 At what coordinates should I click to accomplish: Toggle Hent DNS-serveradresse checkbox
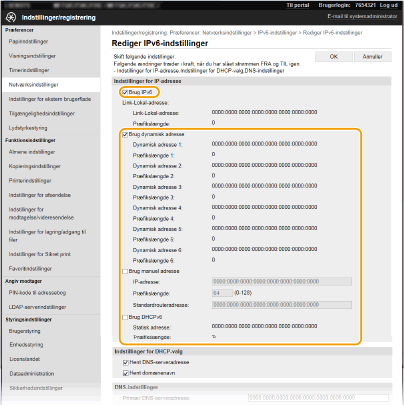click(x=126, y=362)
